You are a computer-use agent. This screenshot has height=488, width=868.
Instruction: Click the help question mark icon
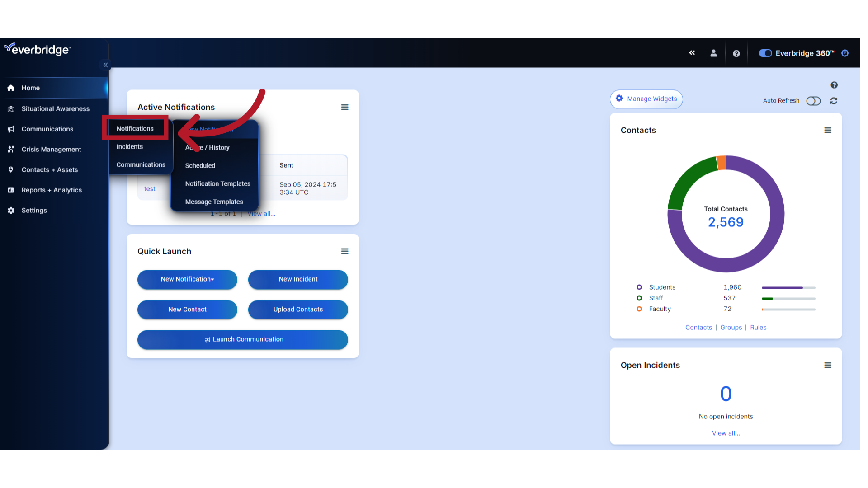pyautogui.click(x=737, y=53)
